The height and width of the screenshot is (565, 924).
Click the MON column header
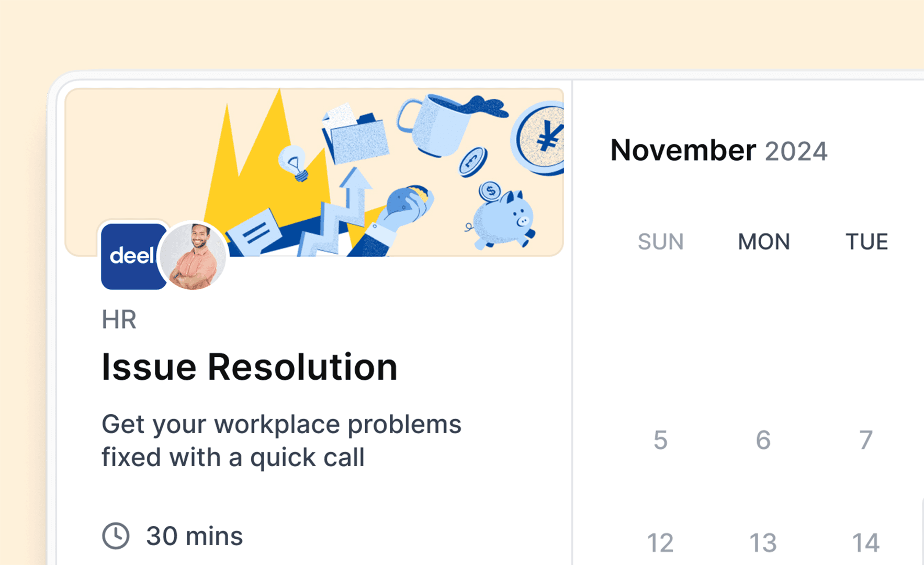click(763, 241)
